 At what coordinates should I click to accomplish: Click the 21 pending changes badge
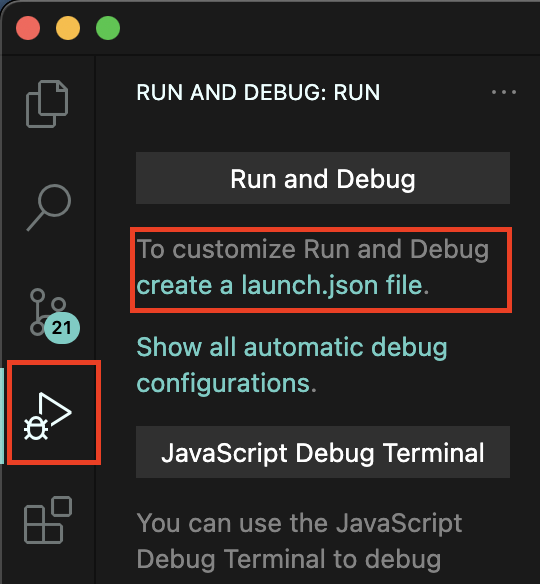click(62, 328)
